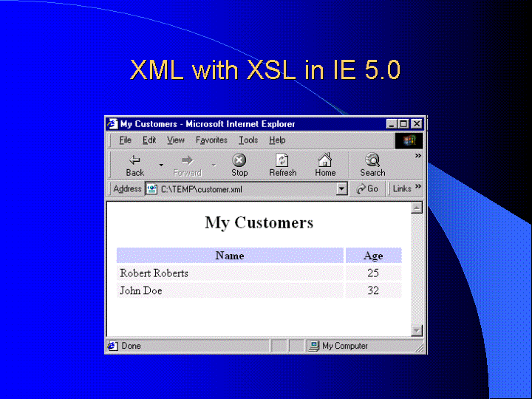The width and height of the screenshot is (532, 399).
Task: Click the vertical scrollbar up arrow
Action: (417, 208)
